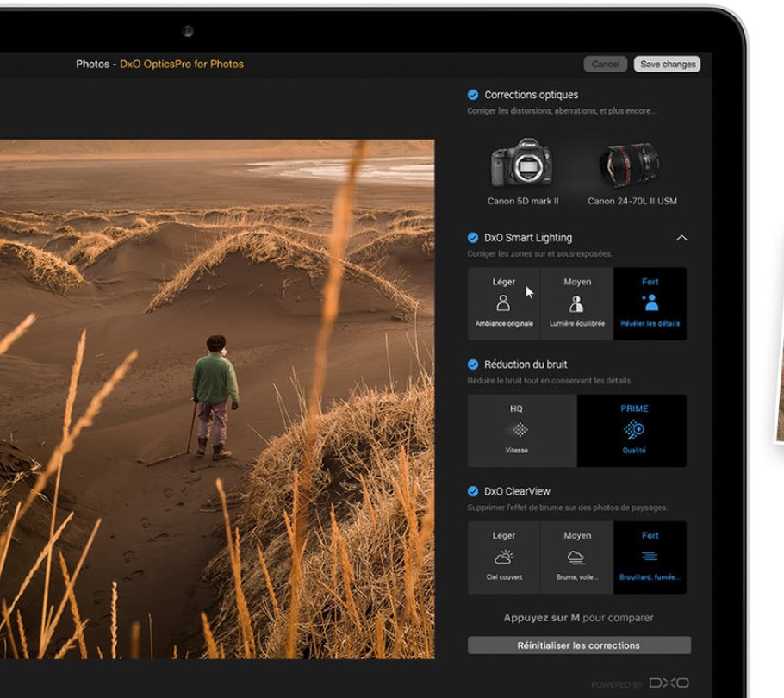Click the Canon 5D mark II camera image
The width and height of the screenshot is (784, 698).
click(x=522, y=163)
